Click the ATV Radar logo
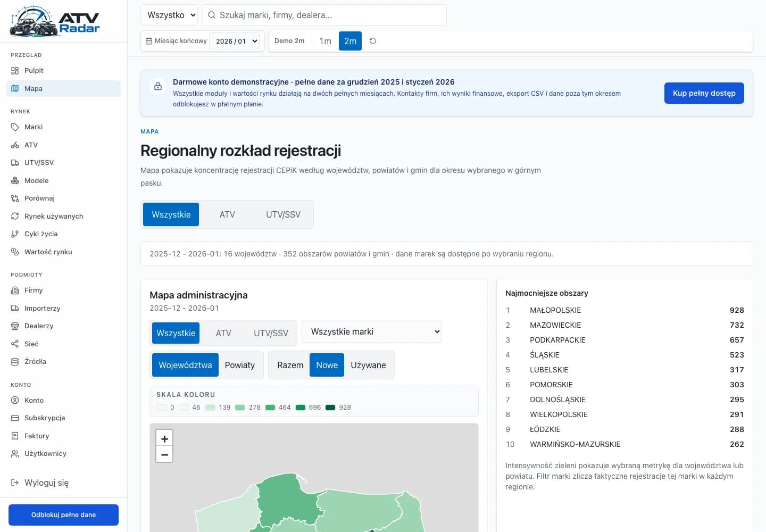The width and height of the screenshot is (766, 532). coord(55,21)
